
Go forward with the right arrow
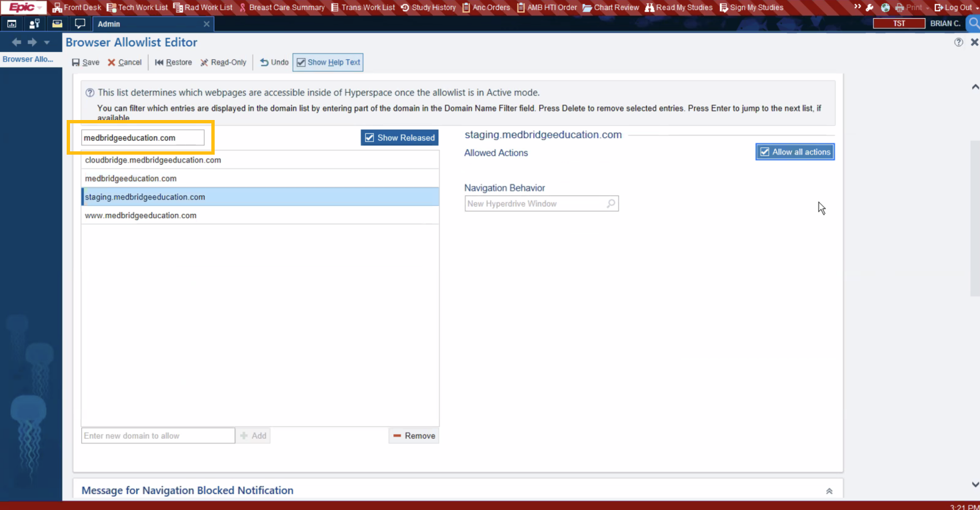[x=31, y=42]
